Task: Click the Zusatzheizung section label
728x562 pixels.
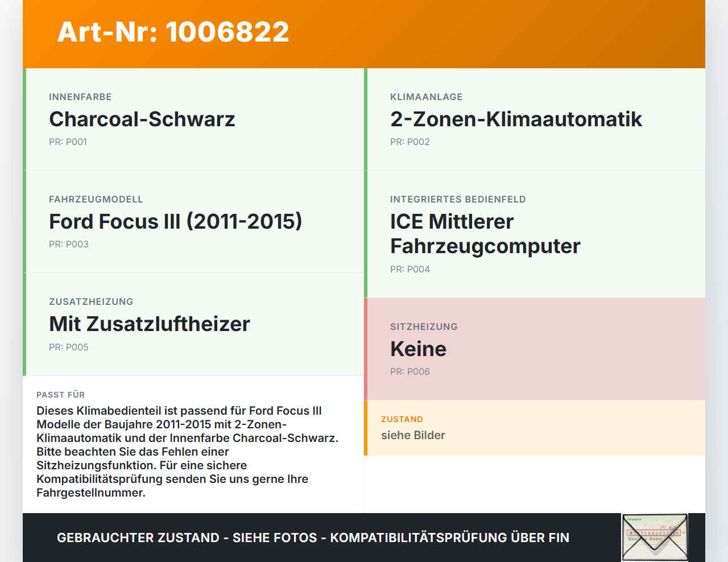Action: 91,301
